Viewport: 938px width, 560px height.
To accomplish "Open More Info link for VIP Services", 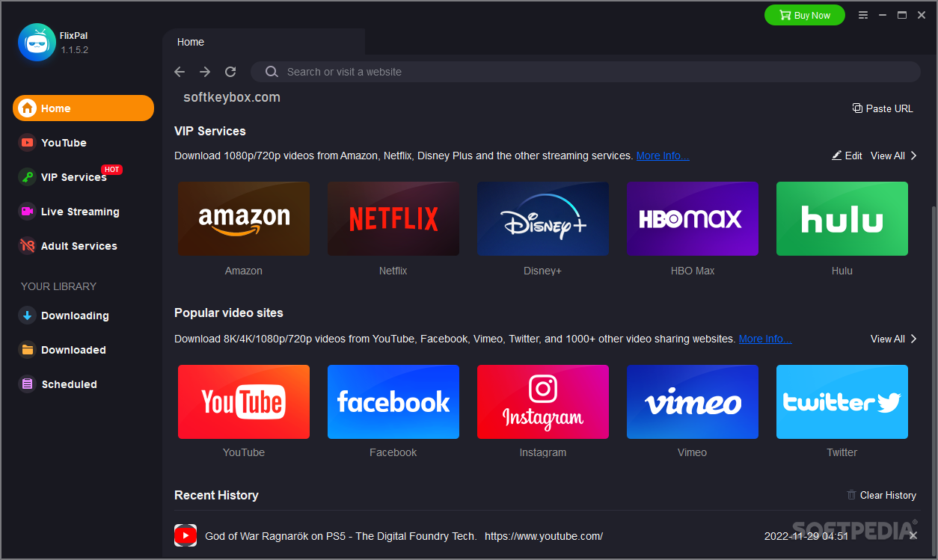I will tap(662, 156).
